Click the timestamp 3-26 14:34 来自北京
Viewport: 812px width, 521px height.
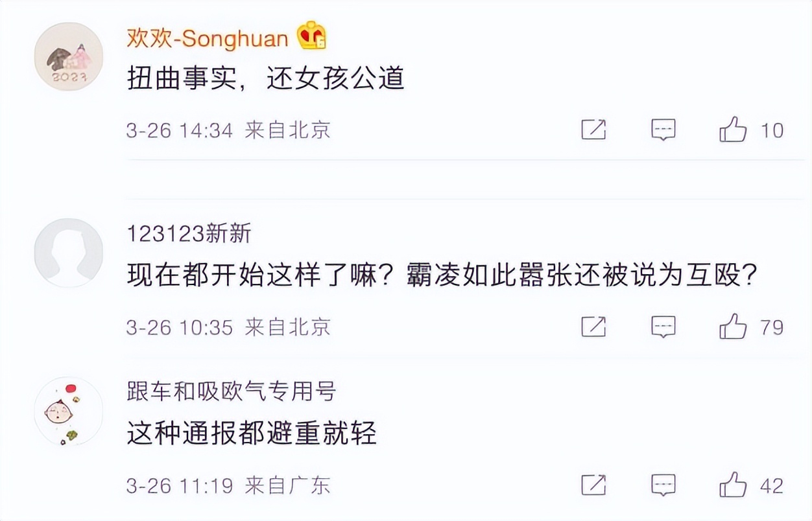click(x=227, y=130)
